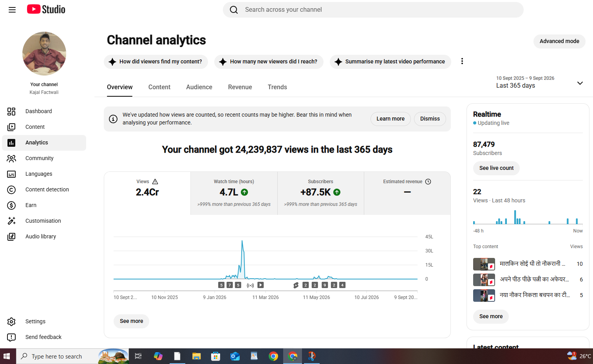Open Settings from the sidebar
The image size is (593, 364).
pyautogui.click(x=44, y=321)
